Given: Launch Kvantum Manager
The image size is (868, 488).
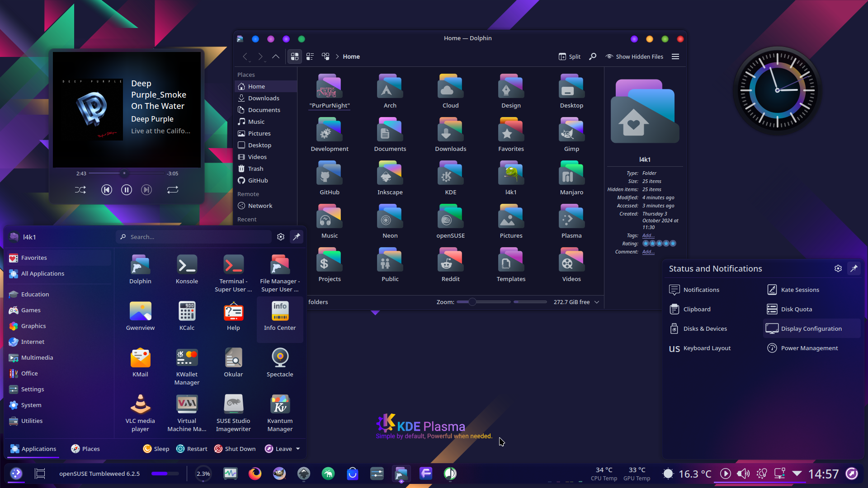Looking at the screenshot, I should (x=280, y=413).
